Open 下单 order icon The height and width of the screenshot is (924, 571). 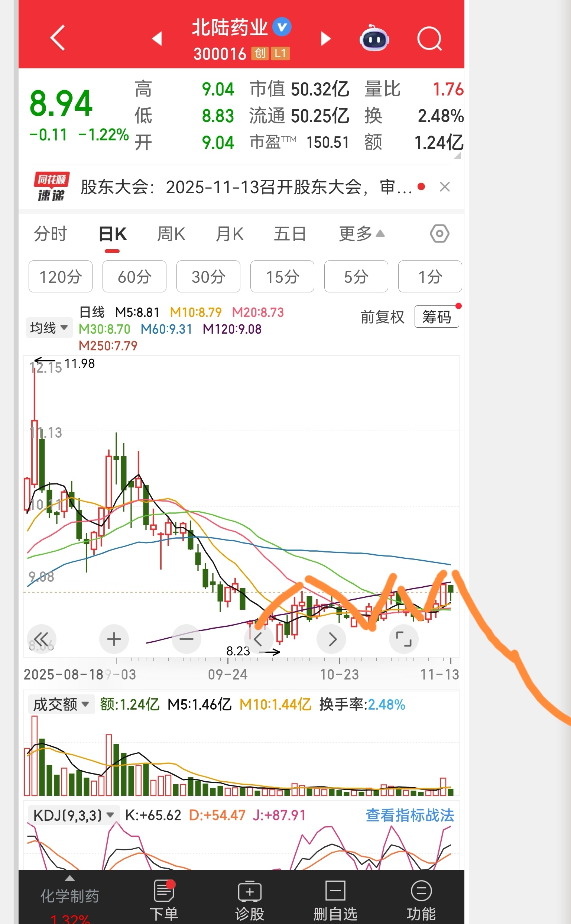coord(164,901)
